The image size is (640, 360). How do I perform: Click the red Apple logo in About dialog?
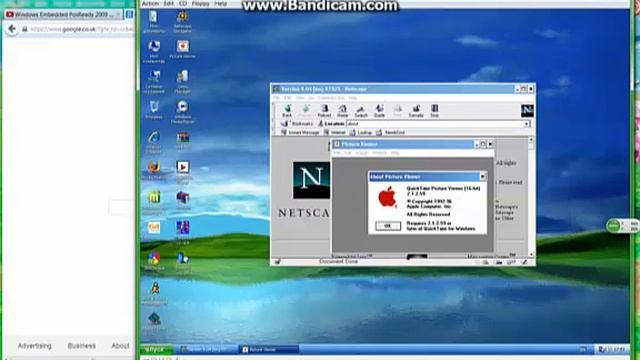[387, 198]
